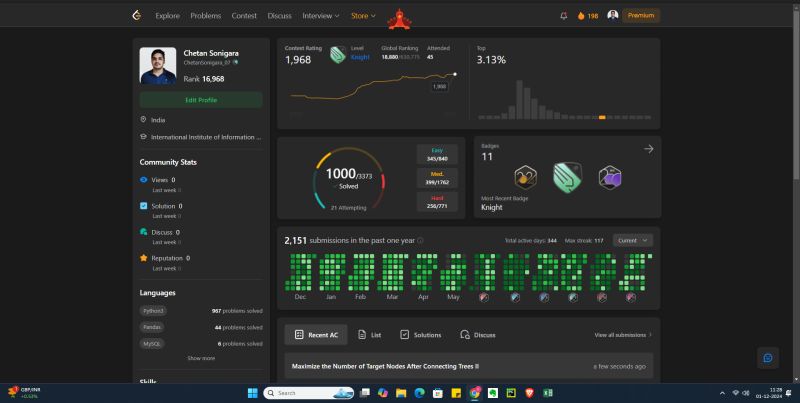Switch to the List tab
Screen dimensions: 800x403
pos(370,335)
